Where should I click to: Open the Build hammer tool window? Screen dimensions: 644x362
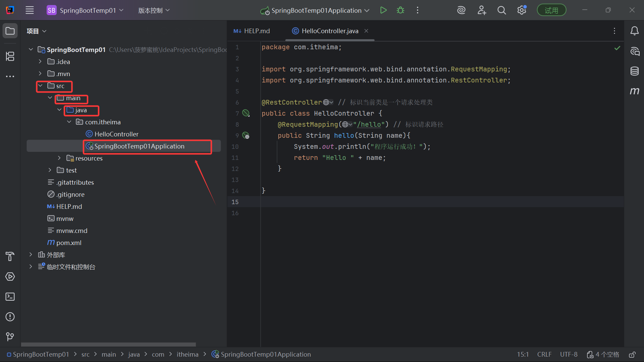click(10, 256)
